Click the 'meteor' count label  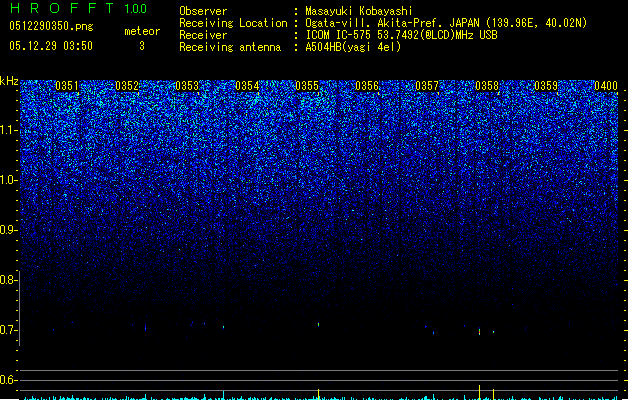coord(142,31)
